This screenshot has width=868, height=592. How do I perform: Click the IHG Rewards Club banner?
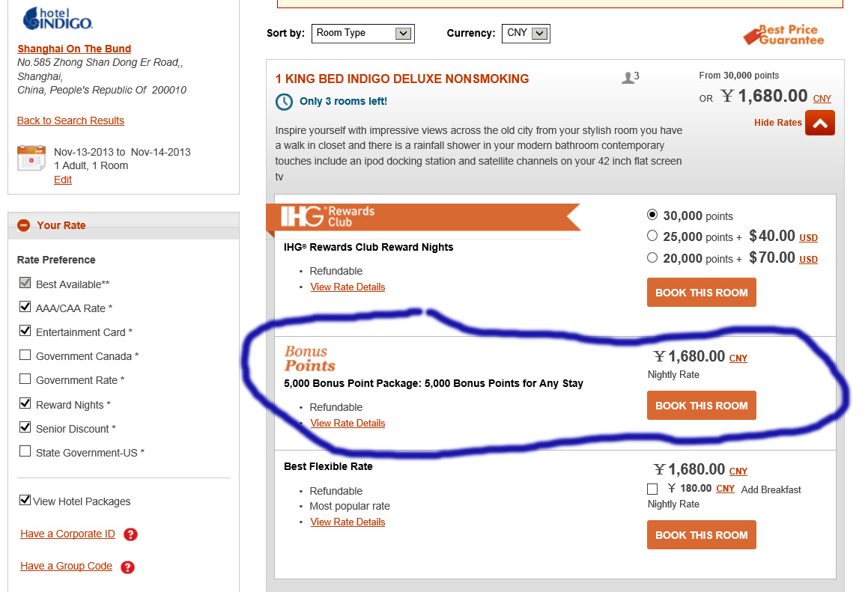pos(422,217)
